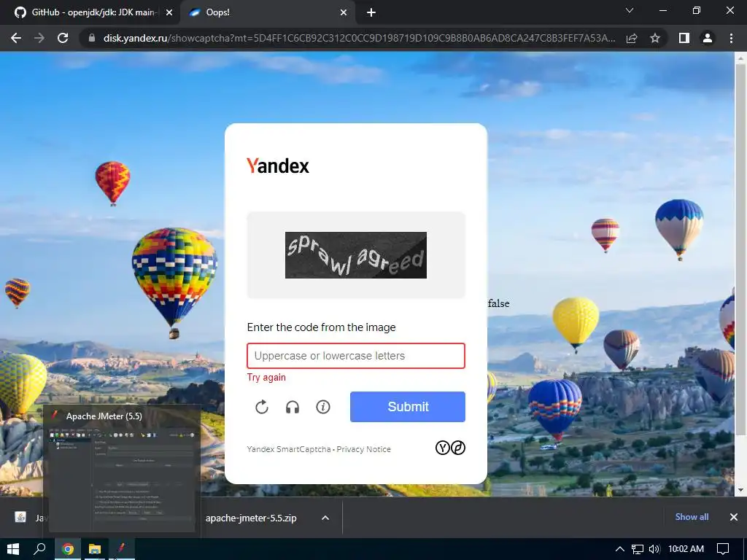Switch to the Oops! tab
The image size is (747, 560).
coord(267,12)
